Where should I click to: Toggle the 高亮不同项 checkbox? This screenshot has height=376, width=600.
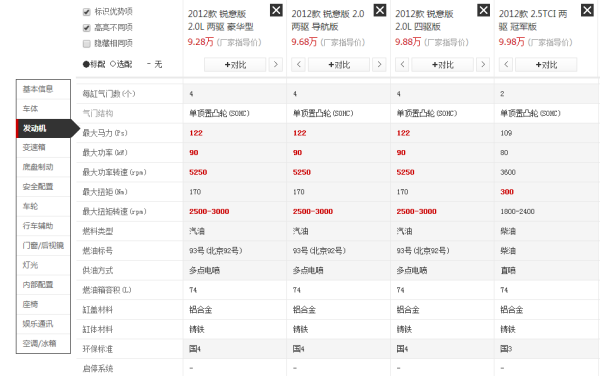point(86,28)
